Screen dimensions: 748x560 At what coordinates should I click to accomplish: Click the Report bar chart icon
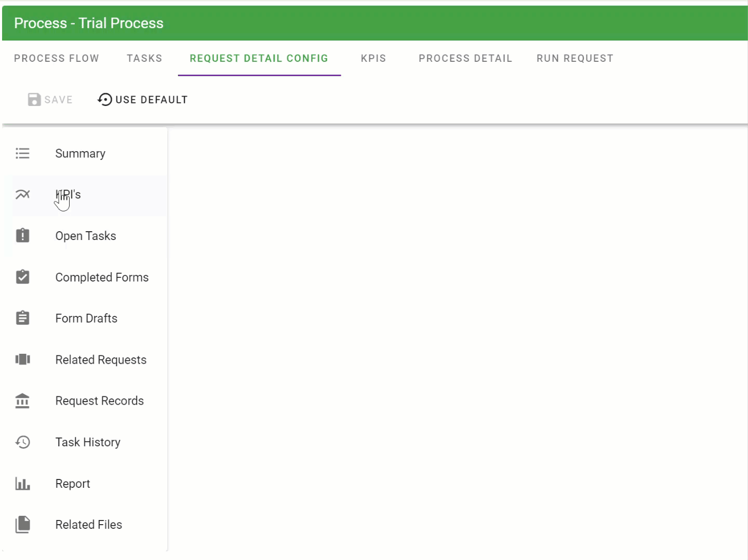[x=22, y=484]
